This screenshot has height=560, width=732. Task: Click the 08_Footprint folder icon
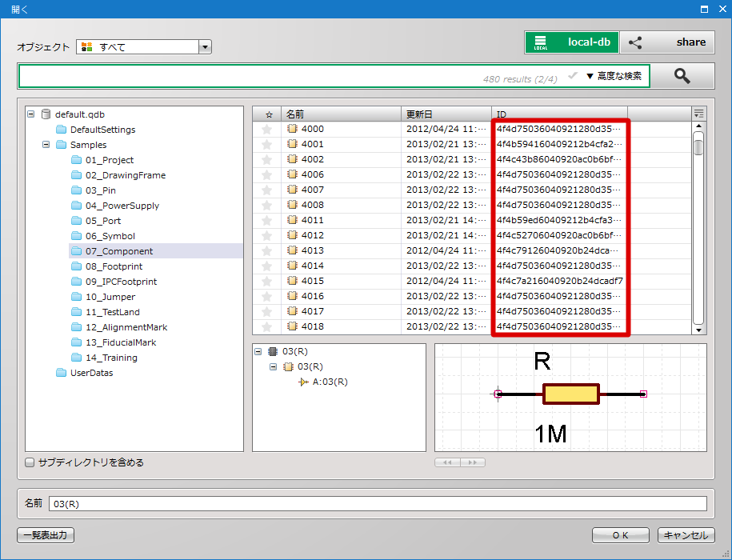77,266
